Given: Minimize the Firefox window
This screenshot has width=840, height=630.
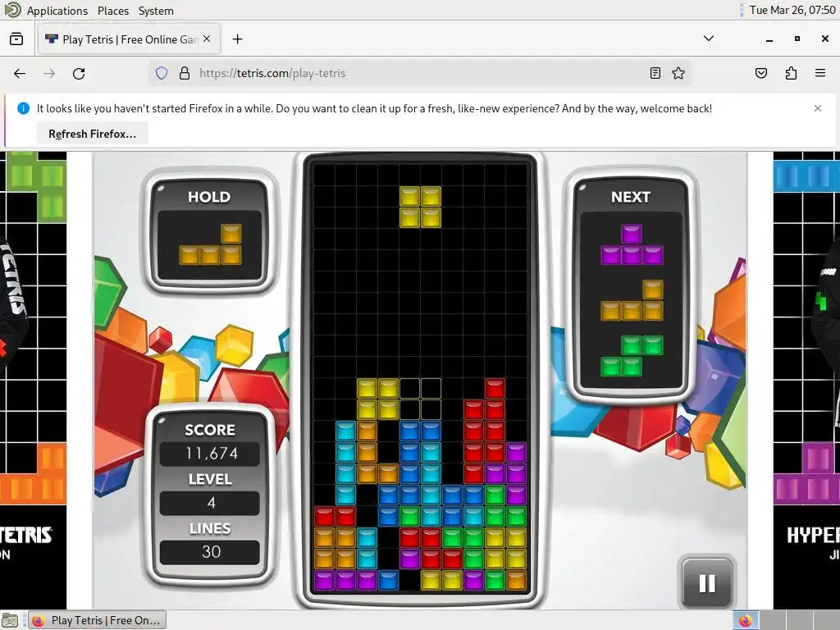Looking at the screenshot, I should click(x=769, y=39).
